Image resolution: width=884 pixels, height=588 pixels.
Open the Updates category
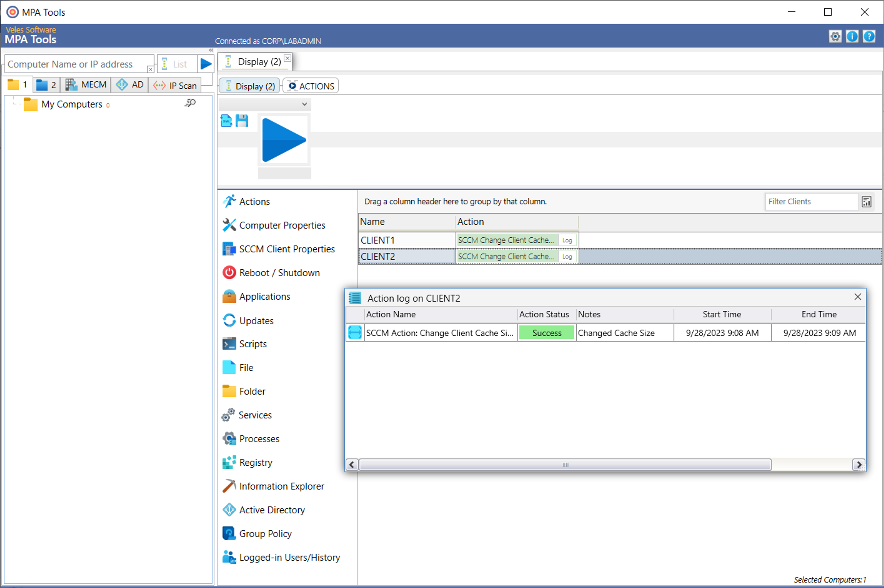click(x=248, y=321)
